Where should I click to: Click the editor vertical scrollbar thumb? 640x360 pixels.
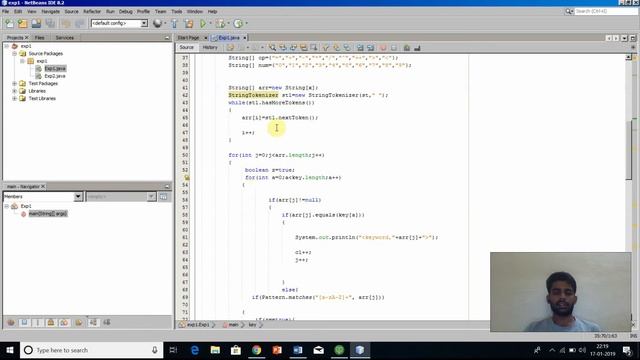pos(629,149)
